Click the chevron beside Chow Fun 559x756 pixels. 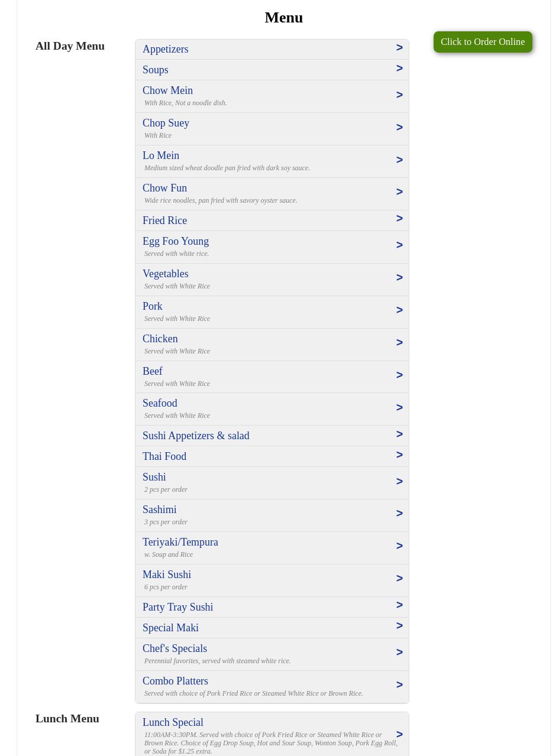pyautogui.click(x=399, y=192)
